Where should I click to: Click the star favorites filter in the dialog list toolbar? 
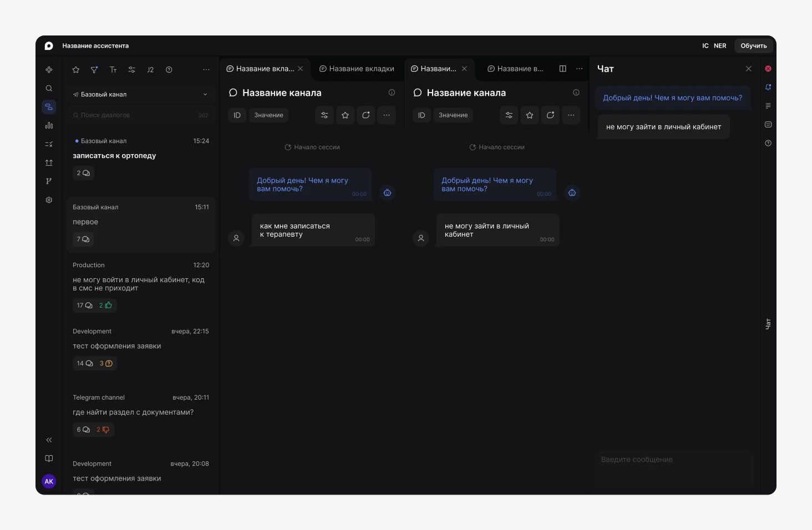(x=76, y=70)
